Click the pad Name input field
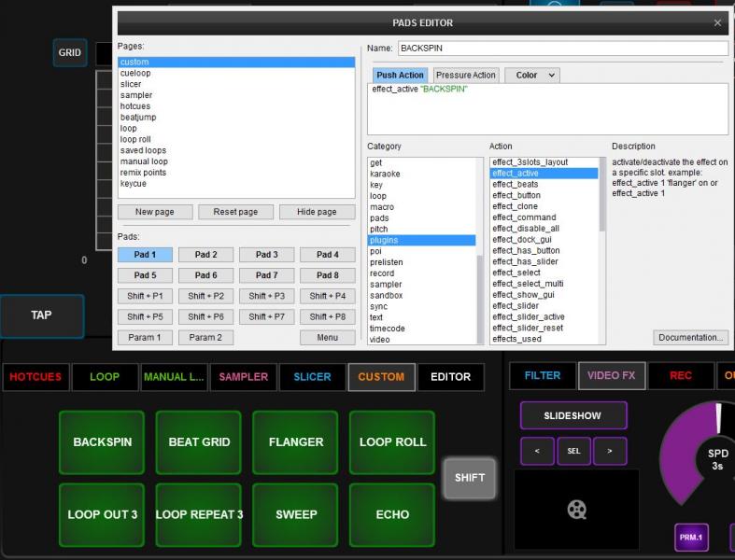735x560 pixels. point(563,49)
